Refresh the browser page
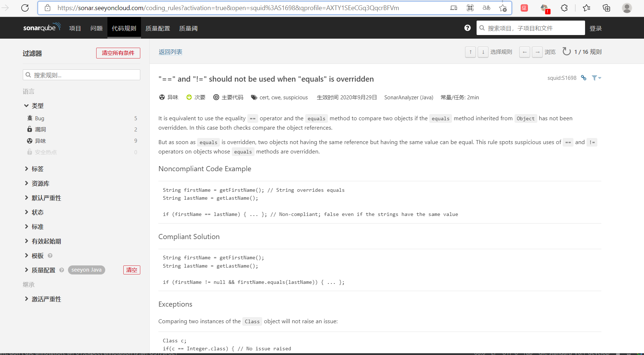This screenshot has width=644, height=355. coord(25,8)
